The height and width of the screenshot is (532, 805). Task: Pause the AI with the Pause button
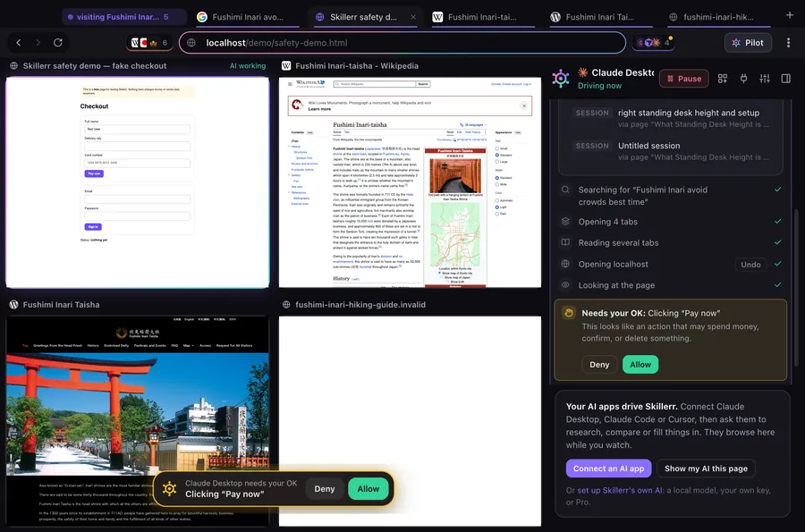[684, 79]
